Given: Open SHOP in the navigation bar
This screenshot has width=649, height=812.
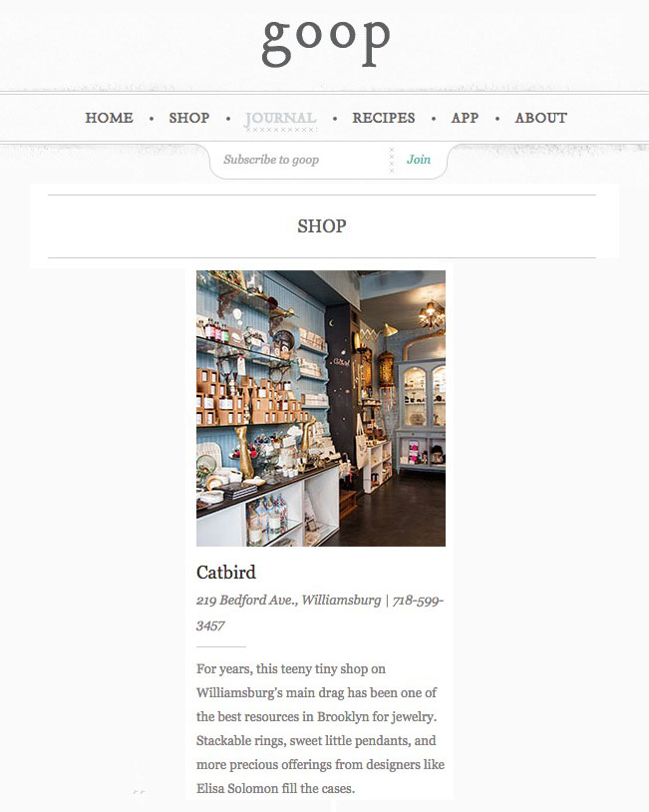Looking at the screenshot, I should click(188, 118).
